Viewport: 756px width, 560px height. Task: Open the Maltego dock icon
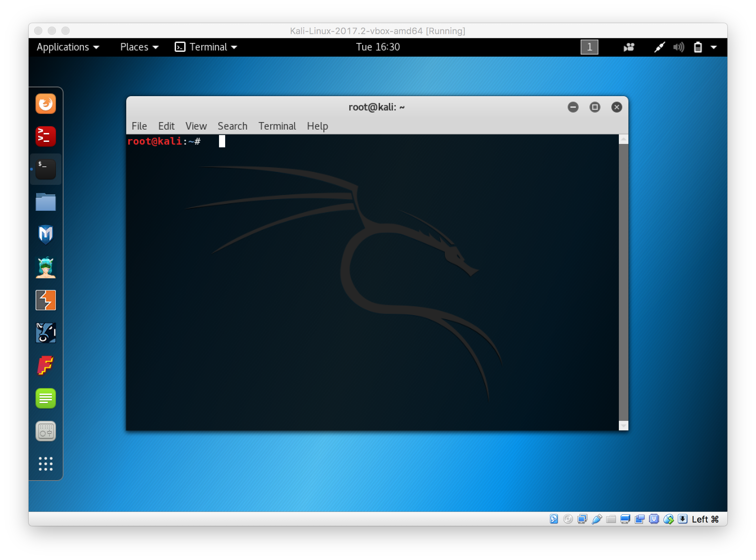click(45, 333)
